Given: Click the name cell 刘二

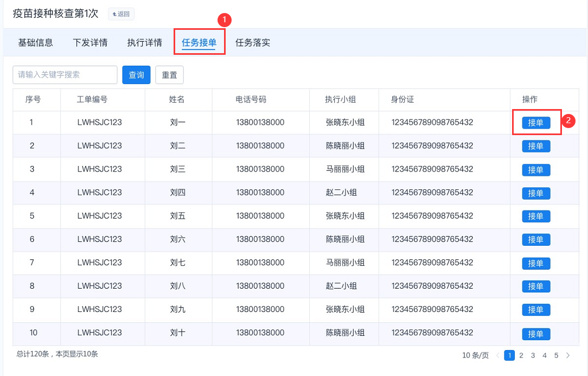Looking at the screenshot, I should coord(178,145).
